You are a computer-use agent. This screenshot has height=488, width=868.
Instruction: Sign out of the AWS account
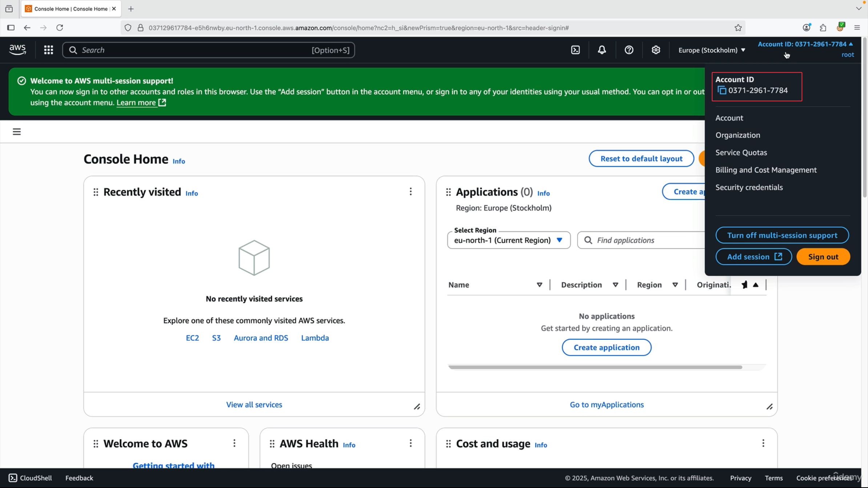click(823, 257)
